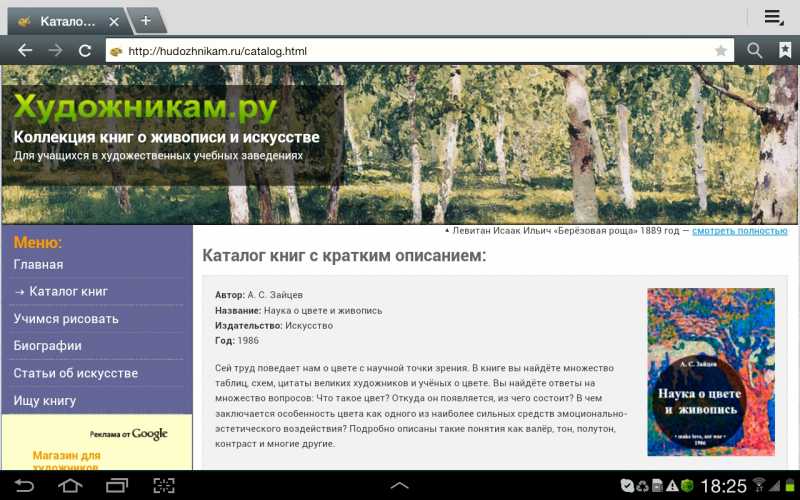800x500 pixels.
Task: Open the browser menu at top right
Action: click(x=773, y=17)
